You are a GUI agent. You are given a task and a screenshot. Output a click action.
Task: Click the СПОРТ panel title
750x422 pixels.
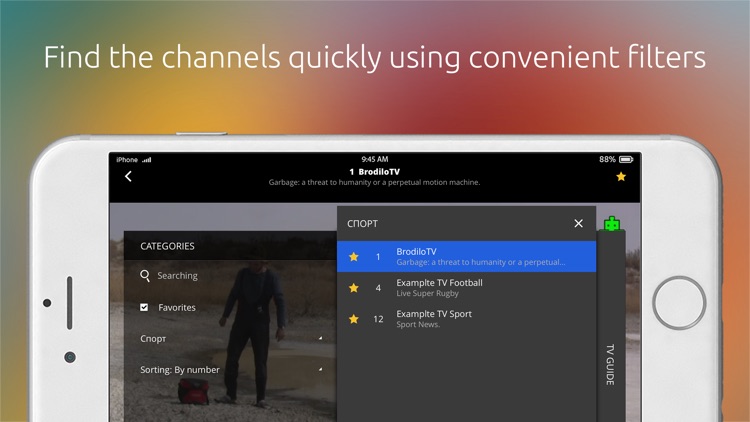click(363, 223)
